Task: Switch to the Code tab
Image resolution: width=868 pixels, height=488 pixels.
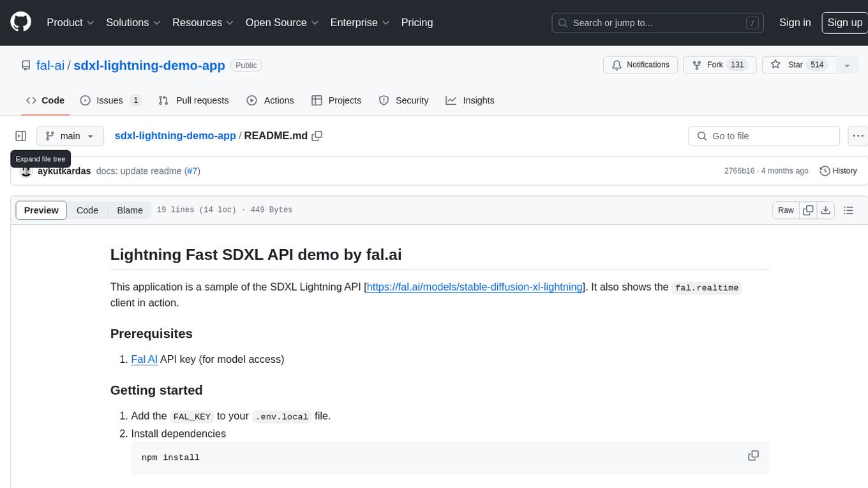Action: tap(45, 100)
